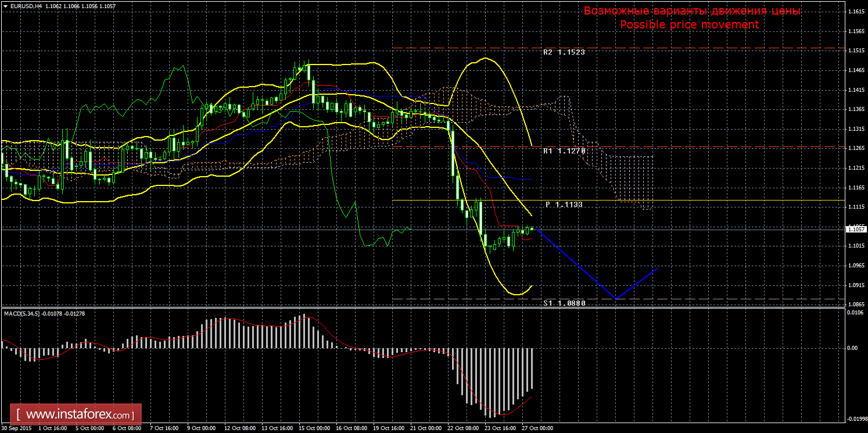Click the R1 1.1270 resistance label
The image size is (868, 433).
point(564,151)
